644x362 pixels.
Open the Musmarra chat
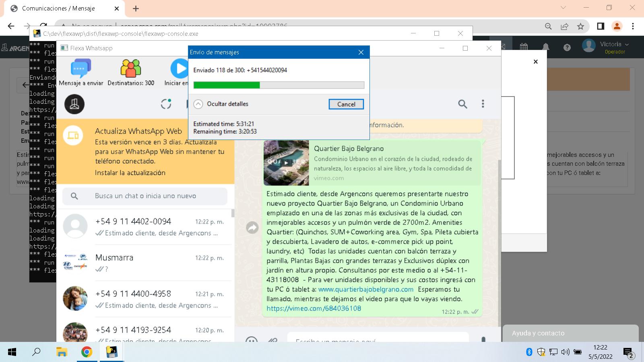[145, 263]
